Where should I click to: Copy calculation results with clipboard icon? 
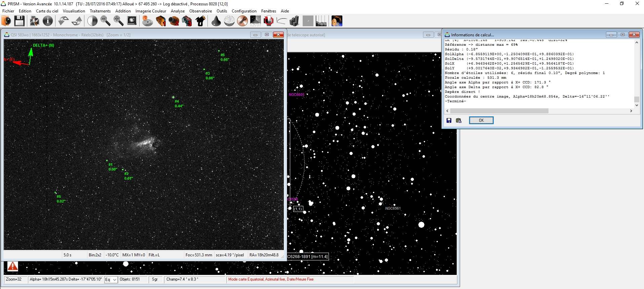coord(458,120)
